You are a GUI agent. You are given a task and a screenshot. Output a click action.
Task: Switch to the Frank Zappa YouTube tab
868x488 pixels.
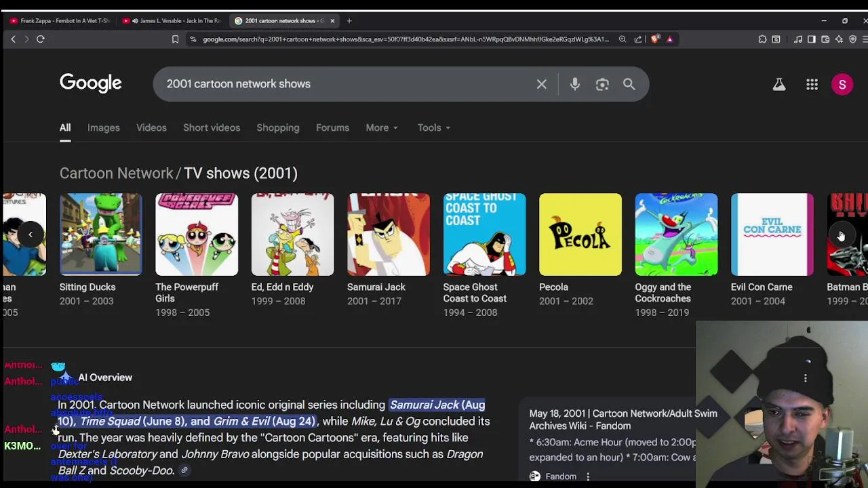click(x=60, y=21)
